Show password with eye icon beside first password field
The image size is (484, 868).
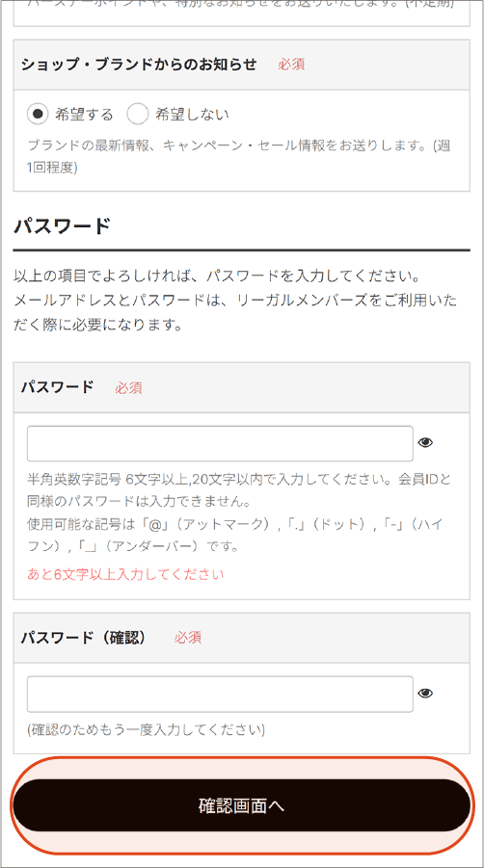[425, 442]
